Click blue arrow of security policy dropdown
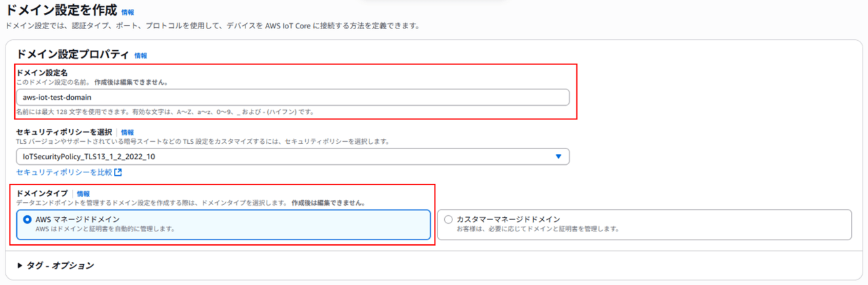Viewport: 868px width, 285px height. tap(559, 157)
